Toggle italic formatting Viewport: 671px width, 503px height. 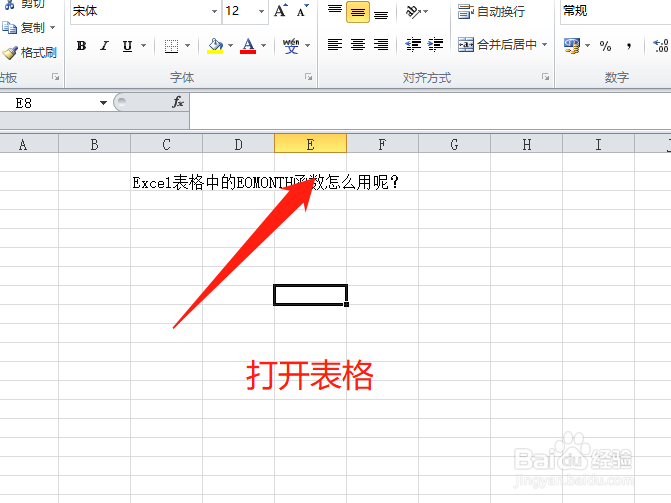click(104, 45)
